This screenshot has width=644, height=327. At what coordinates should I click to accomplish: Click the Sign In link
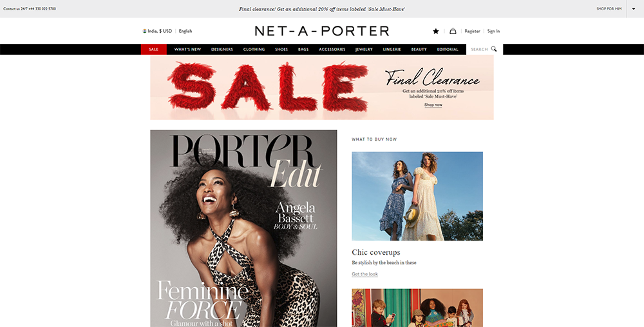(x=493, y=31)
